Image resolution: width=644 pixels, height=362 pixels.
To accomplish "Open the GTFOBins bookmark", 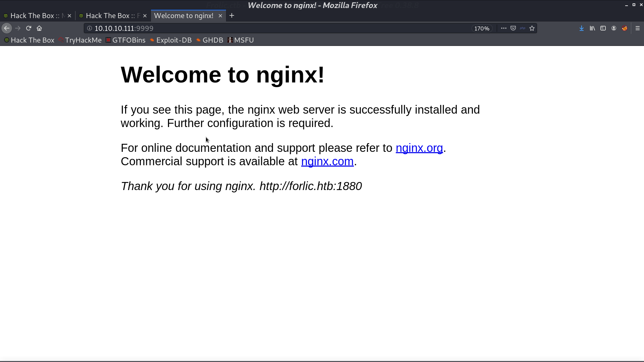I will [x=125, y=40].
